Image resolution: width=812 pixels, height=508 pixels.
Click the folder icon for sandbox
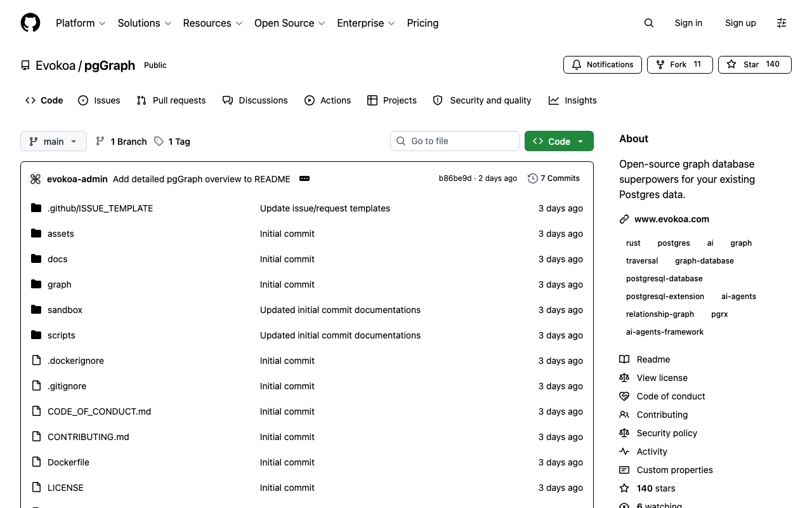click(x=36, y=310)
